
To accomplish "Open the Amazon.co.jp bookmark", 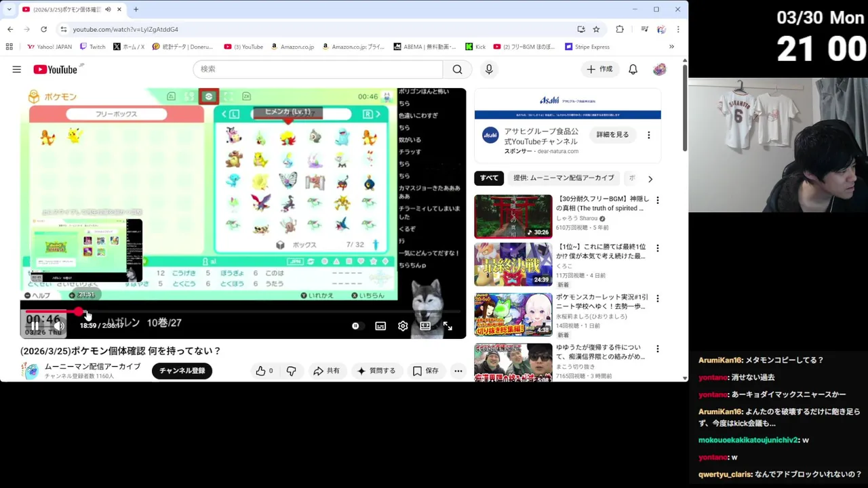I will (292, 47).
